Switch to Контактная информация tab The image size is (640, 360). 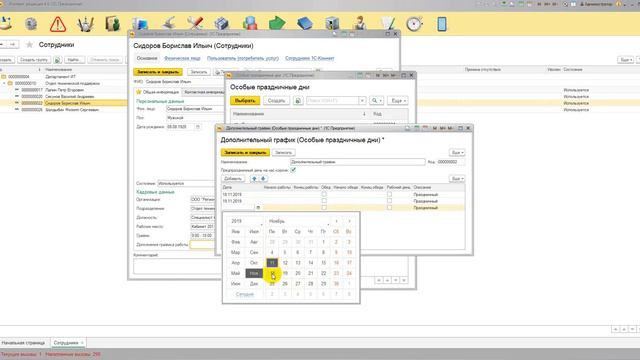(203, 92)
